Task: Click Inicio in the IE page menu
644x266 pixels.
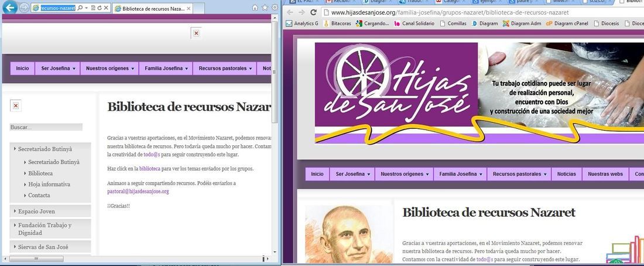Action: tap(23, 68)
